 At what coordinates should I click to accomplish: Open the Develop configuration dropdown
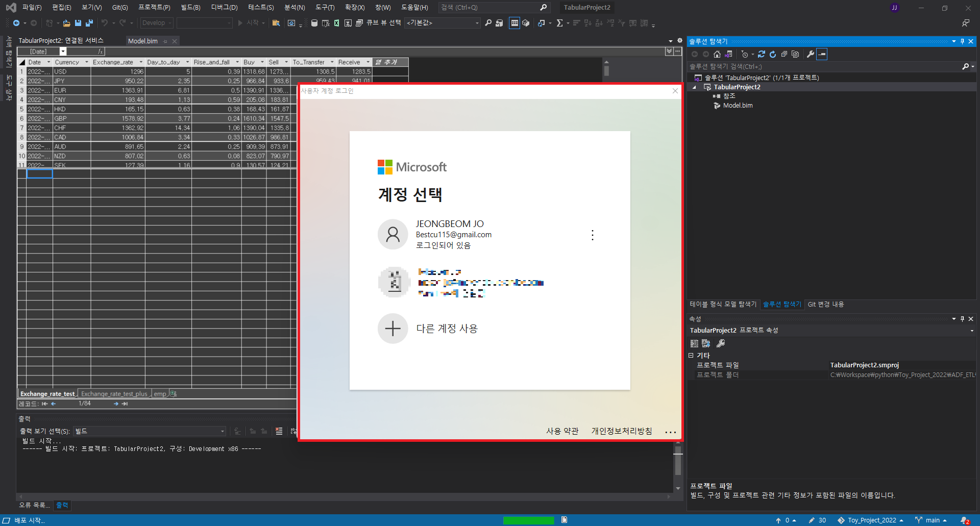pos(157,23)
